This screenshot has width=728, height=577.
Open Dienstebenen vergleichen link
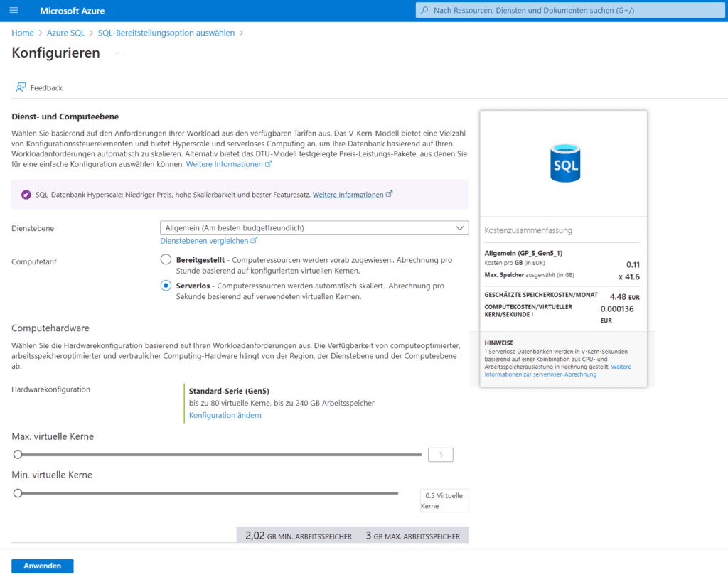tap(204, 240)
